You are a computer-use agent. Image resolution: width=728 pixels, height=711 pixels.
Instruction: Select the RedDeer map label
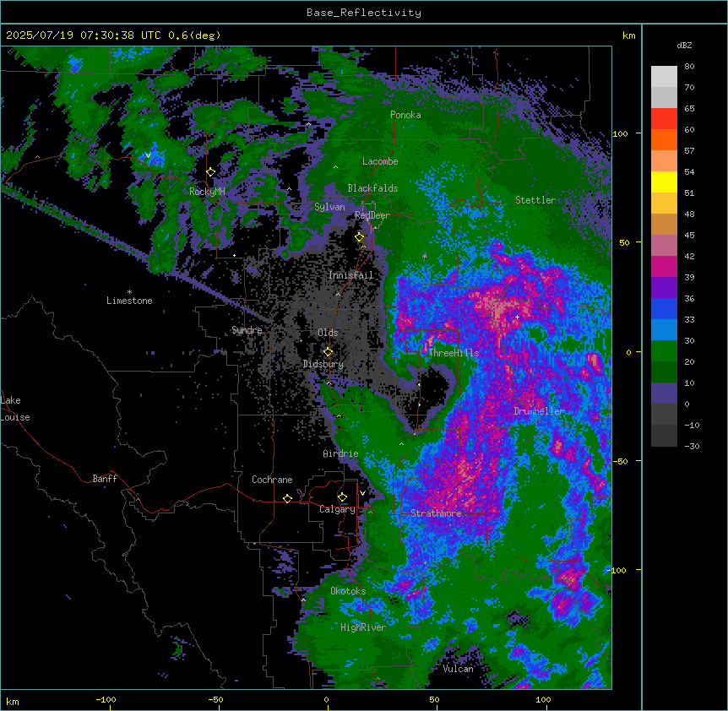tap(372, 215)
